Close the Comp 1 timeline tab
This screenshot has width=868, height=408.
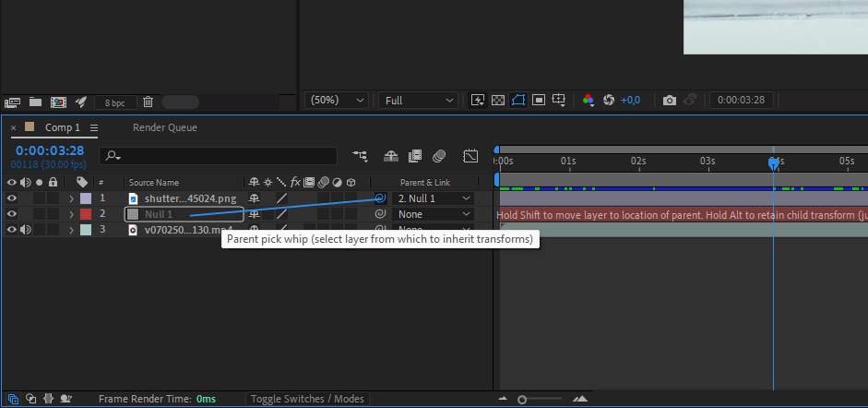(x=13, y=128)
